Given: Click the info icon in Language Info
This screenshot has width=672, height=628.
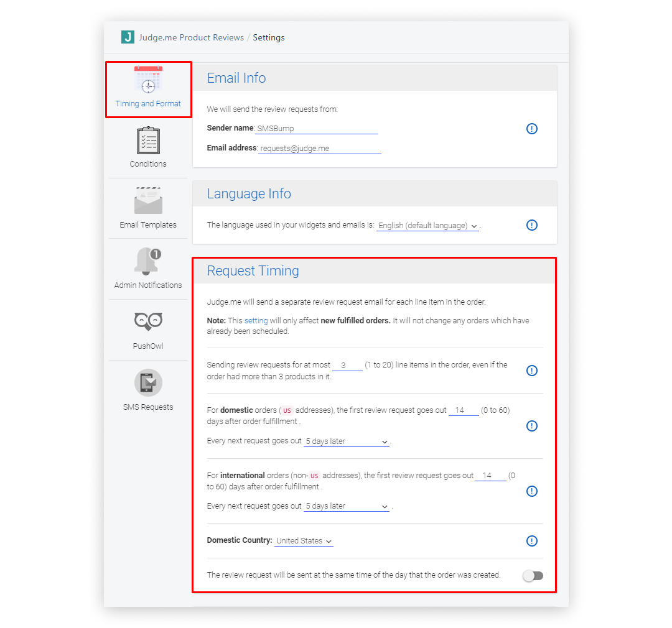Looking at the screenshot, I should 532,225.
